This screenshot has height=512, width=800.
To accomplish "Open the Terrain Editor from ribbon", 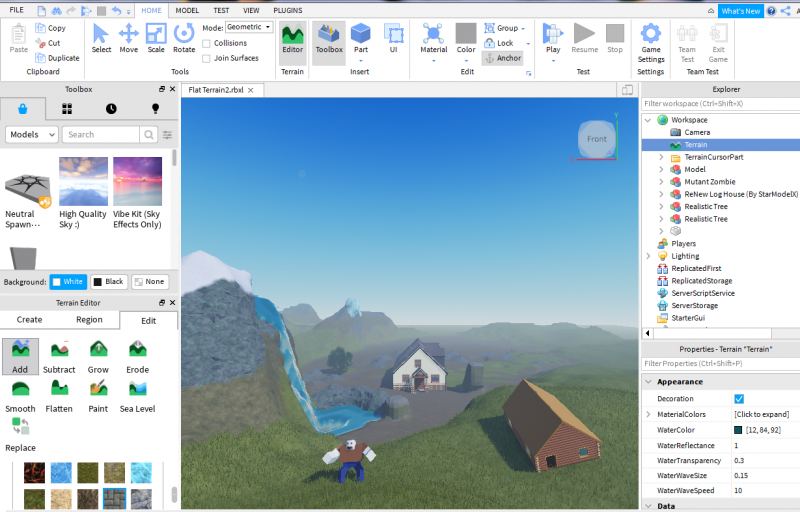I will coord(292,37).
